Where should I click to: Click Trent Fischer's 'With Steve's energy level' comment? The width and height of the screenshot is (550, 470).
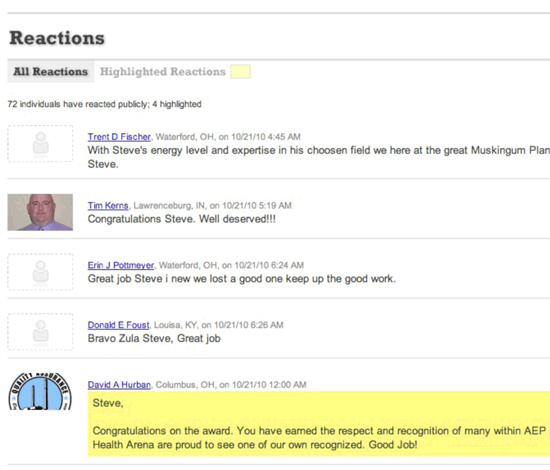click(x=319, y=157)
